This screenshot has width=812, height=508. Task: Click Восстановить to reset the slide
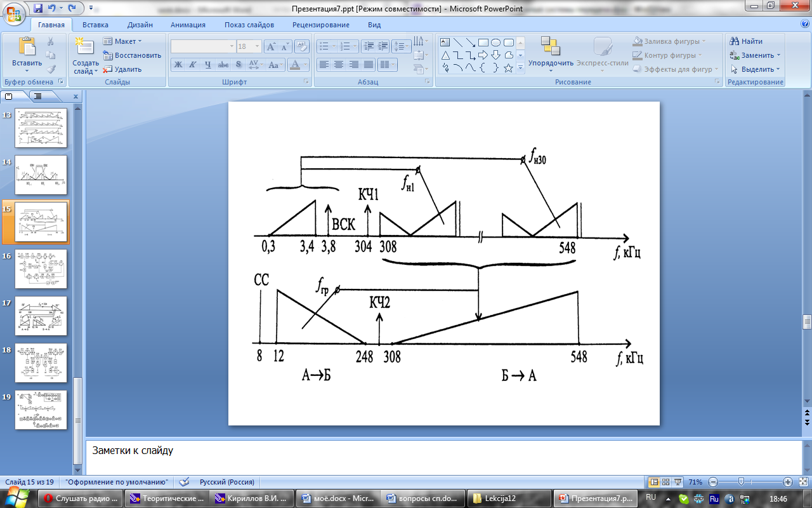[x=132, y=55]
